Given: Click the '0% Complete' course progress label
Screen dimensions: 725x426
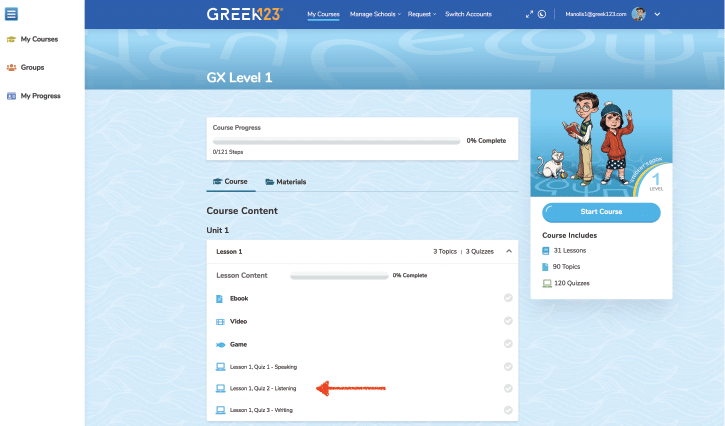Looking at the screenshot, I should 486,141.
